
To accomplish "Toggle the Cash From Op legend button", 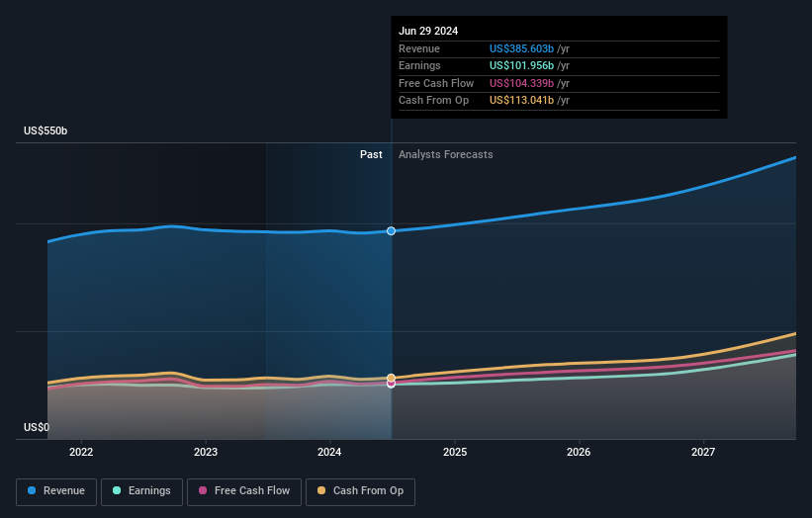I will (x=360, y=491).
